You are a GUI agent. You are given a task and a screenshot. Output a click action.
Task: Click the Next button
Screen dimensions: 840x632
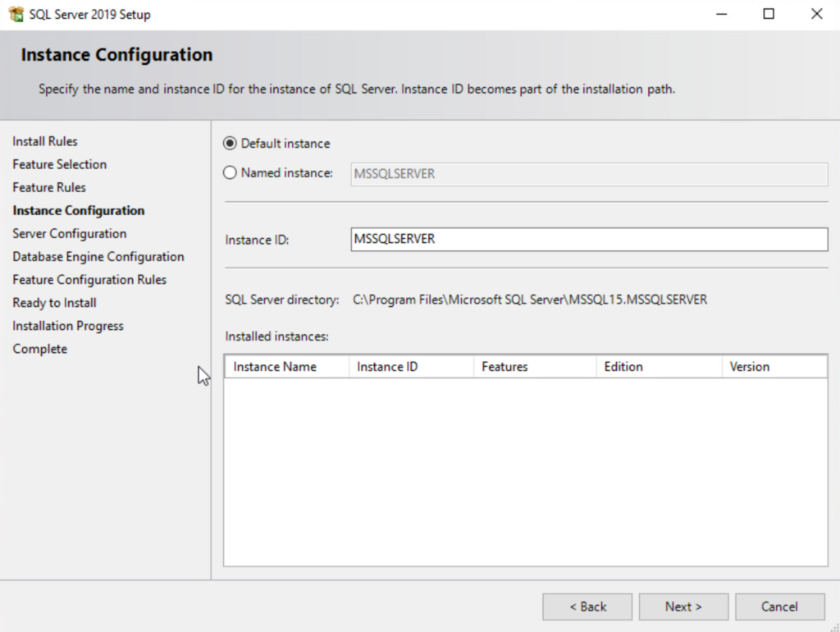click(x=683, y=607)
